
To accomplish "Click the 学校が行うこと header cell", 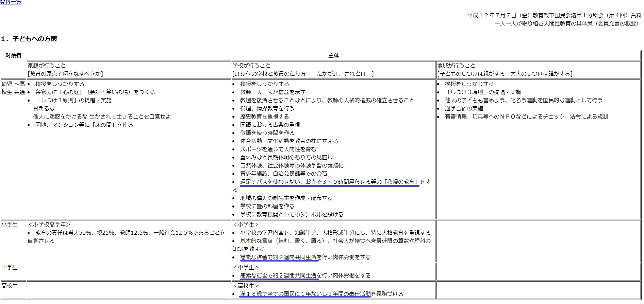I will [x=333, y=70].
